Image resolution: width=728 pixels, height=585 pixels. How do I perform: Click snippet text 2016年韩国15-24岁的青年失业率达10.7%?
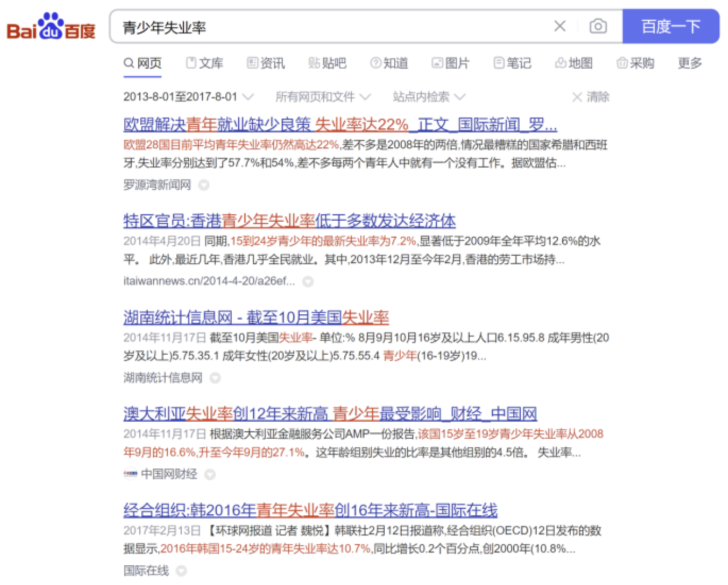pyautogui.click(x=266, y=548)
